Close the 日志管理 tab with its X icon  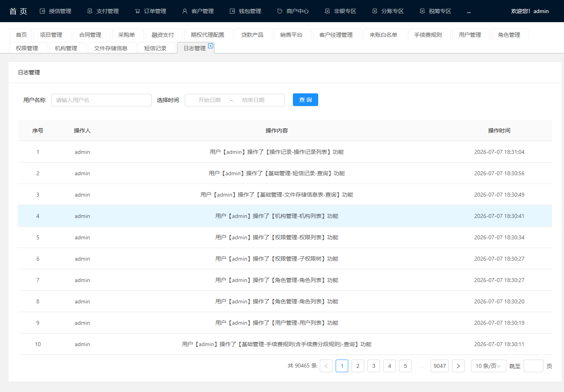[211, 46]
